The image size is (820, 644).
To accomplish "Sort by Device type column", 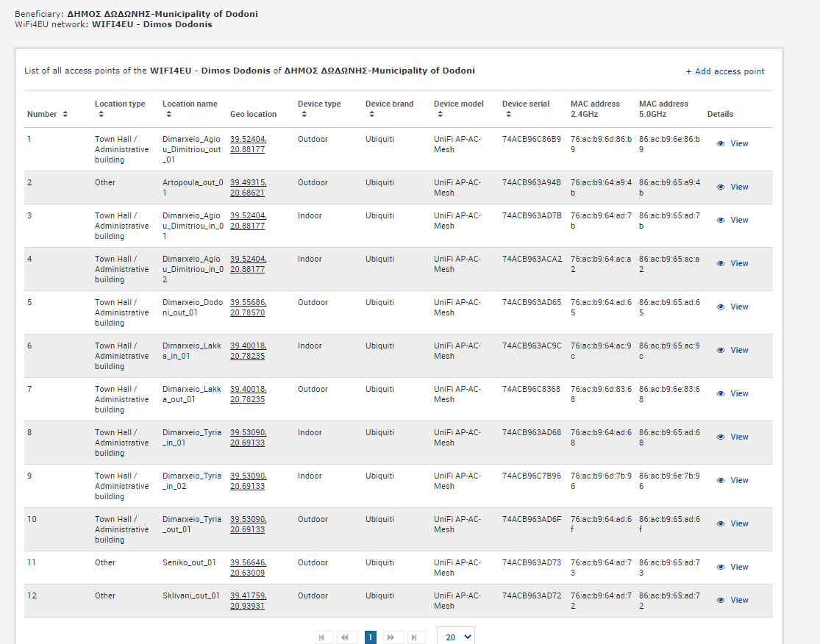I will (304, 114).
